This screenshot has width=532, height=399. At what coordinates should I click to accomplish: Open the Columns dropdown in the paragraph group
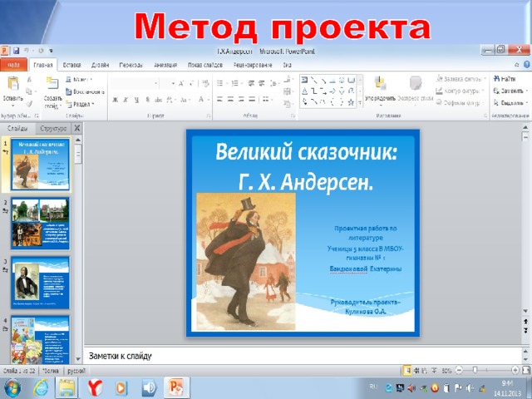pyautogui.click(x=267, y=99)
